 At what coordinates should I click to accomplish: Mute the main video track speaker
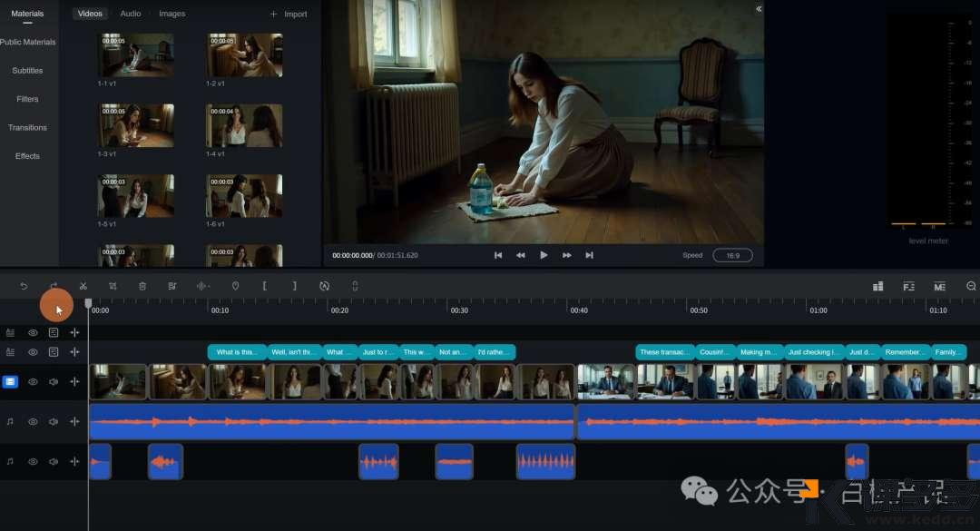(x=54, y=382)
